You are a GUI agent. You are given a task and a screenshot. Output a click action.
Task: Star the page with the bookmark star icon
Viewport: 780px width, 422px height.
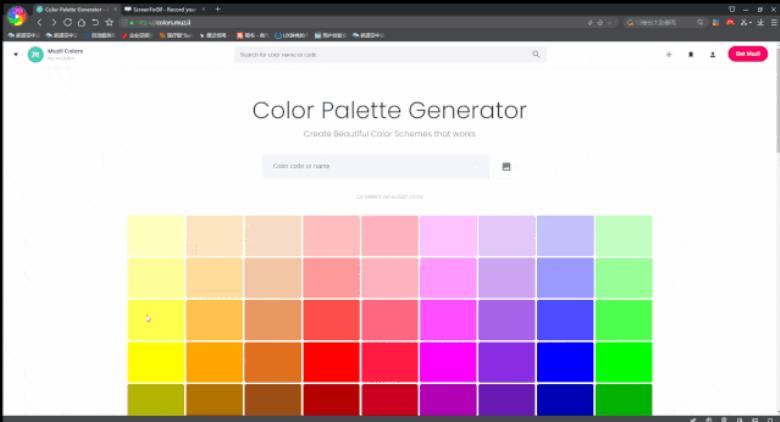[109, 22]
